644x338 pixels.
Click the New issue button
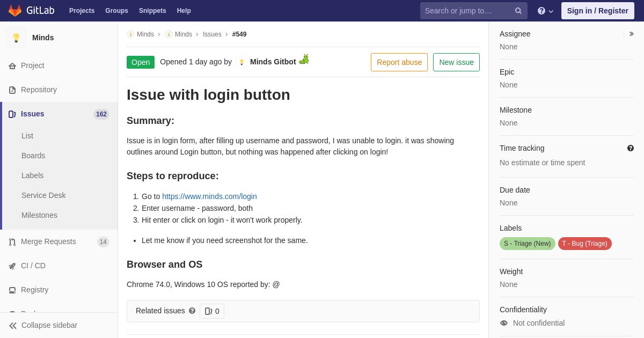point(456,62)
